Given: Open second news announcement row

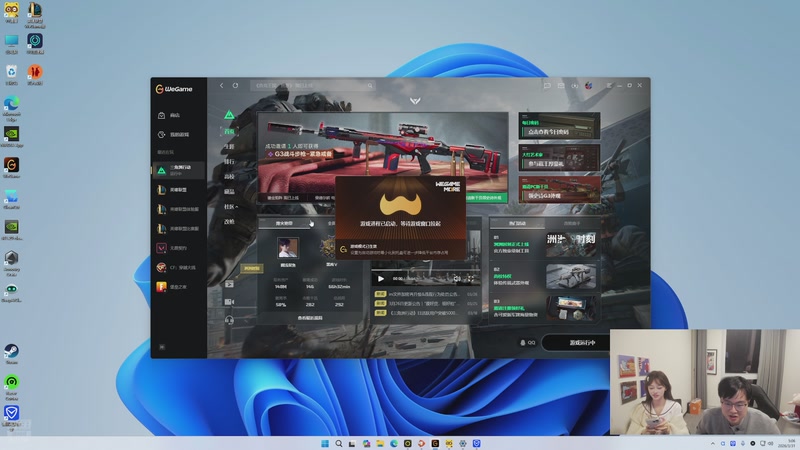Looking at the screenshot, I should [x=427, y=304].
